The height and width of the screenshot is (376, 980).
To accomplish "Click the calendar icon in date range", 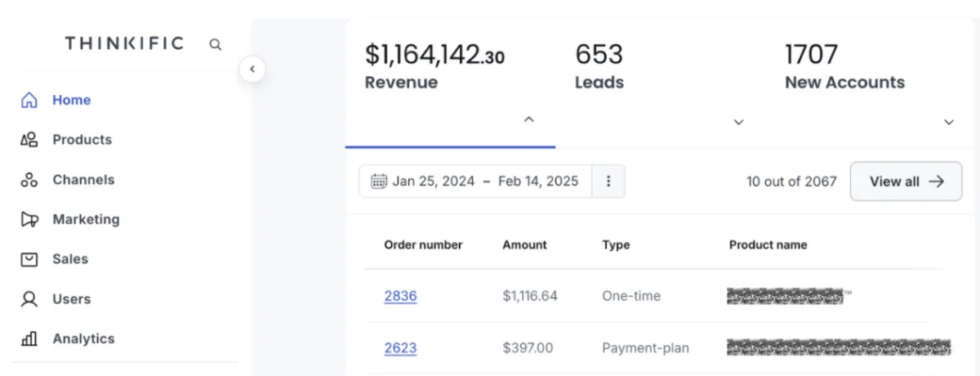I will (379, 181).
